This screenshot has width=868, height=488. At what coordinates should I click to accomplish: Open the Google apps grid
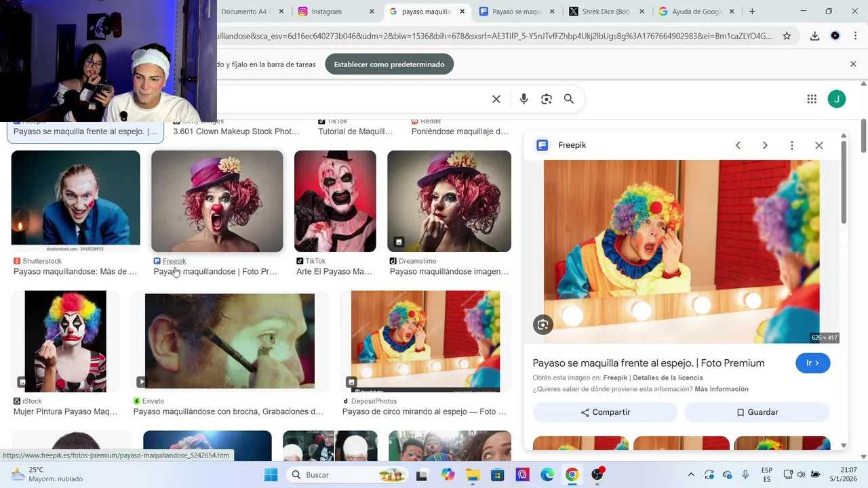click(x=812, y=99)
